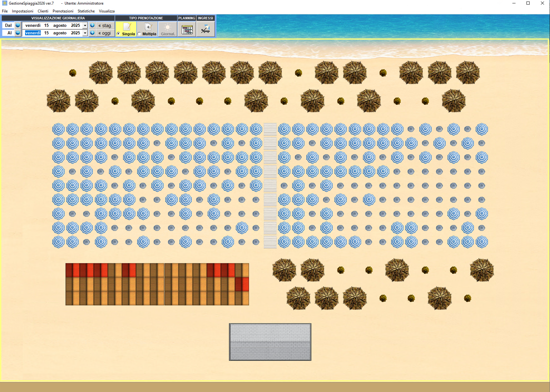Click the plus icon on the Al date row
550x392 pixels.
point(92,33)
